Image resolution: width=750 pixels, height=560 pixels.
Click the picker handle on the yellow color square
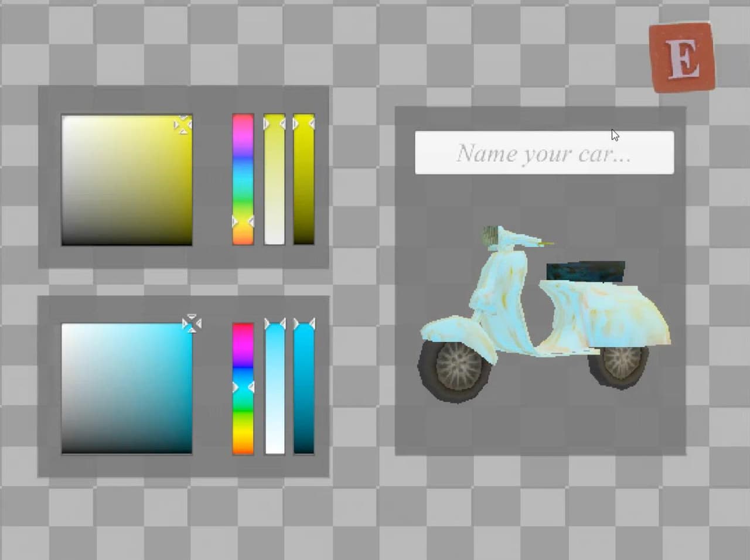[183, 125]
